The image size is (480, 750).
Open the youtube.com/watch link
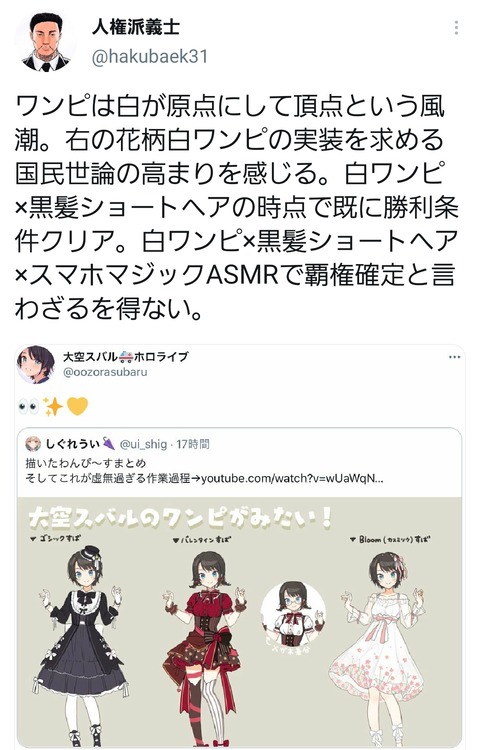coord(292,478)
